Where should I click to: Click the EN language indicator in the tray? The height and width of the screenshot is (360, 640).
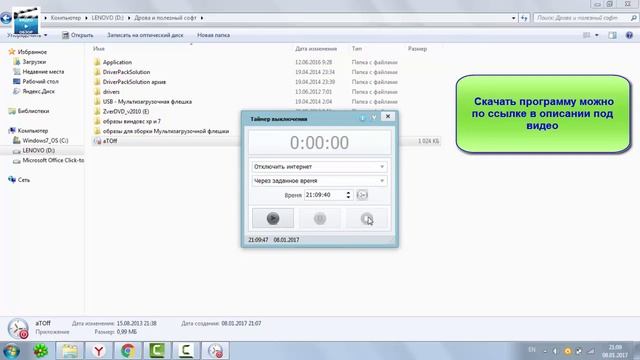point(531,350)
